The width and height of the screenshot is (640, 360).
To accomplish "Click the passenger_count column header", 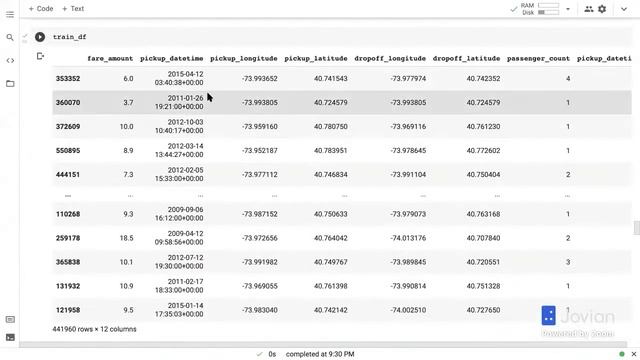I will pyautogui.click(x=538, y=58).
